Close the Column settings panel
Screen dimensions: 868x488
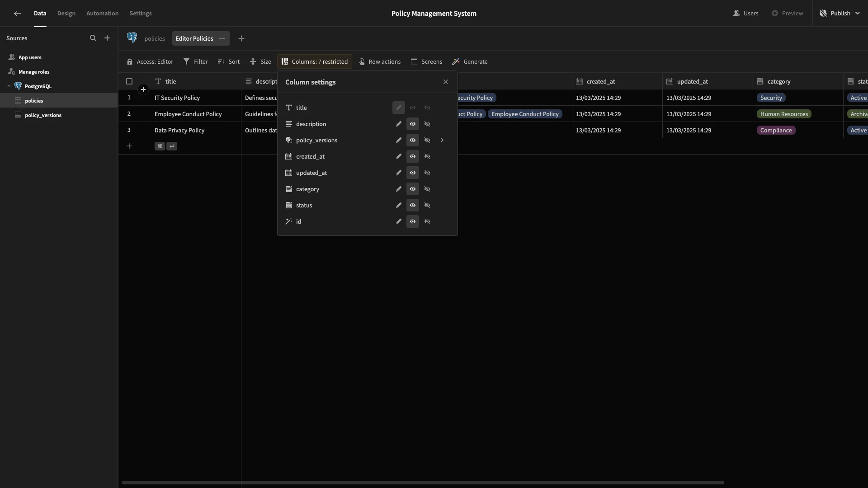tap(446, 82)
